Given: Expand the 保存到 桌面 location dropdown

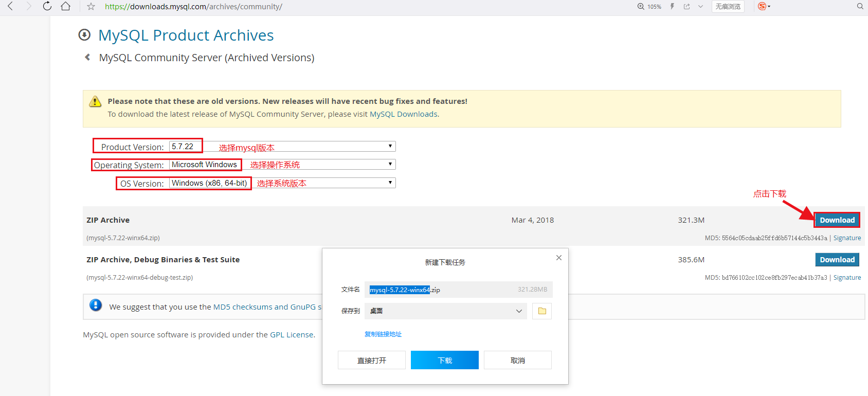Looking at the screenshot, I should click(445, 311).
